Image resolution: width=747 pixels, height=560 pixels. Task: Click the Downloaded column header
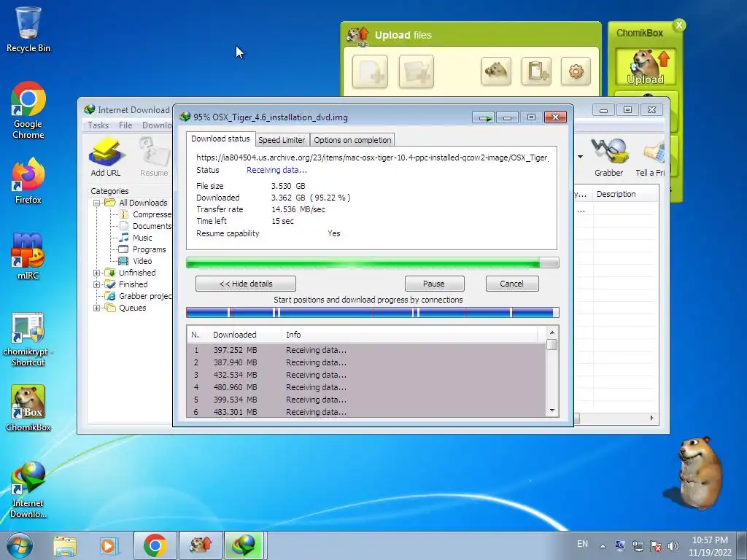click(x=245, y=335)
